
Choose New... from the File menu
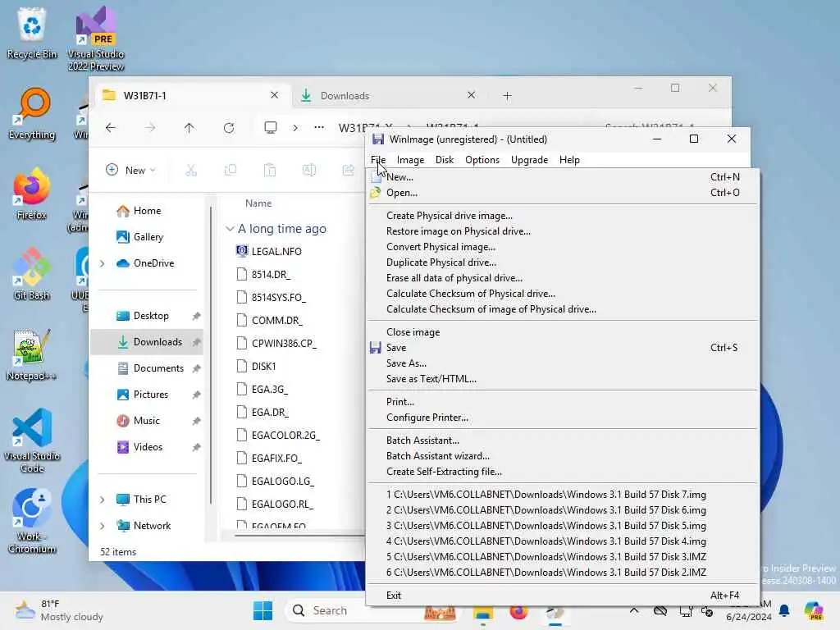(563, 177)
